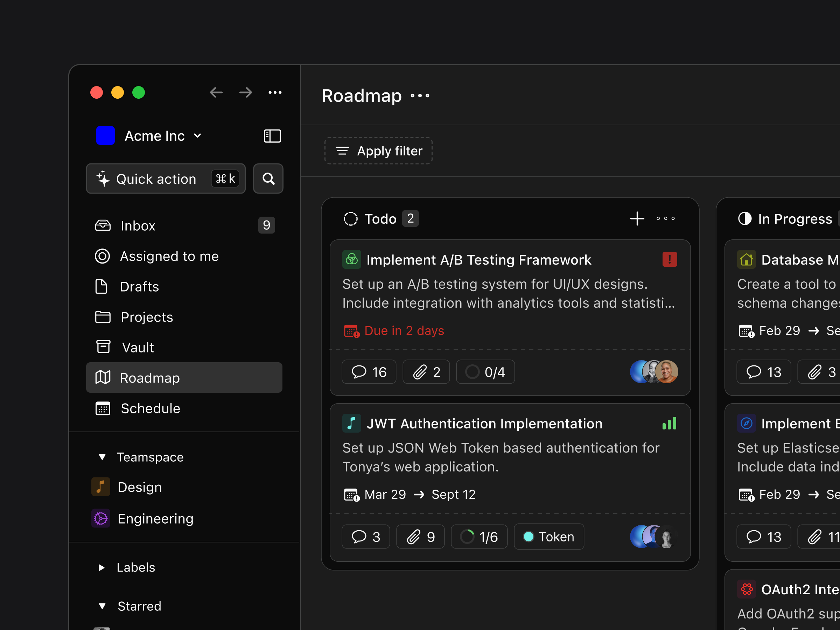This screenshot has width=840, height=630.
Task: Click the Design teamspace music note icon
Action: 100,487
